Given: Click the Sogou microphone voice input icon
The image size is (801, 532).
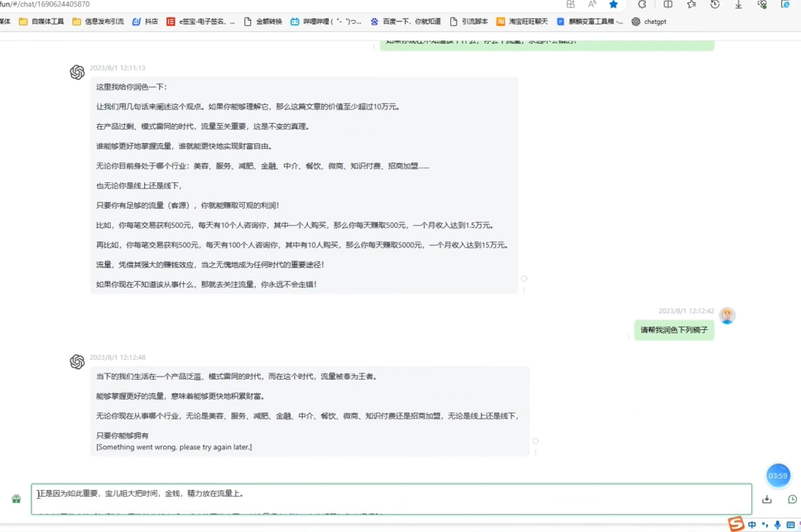Looking at the screenshot, I should click(777, 524).
